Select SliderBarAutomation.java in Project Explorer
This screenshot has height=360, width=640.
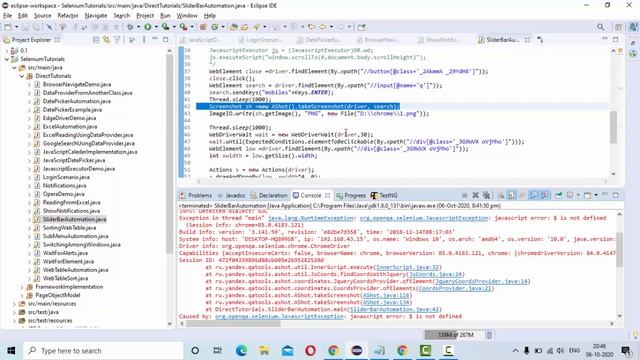click(74, 220)
